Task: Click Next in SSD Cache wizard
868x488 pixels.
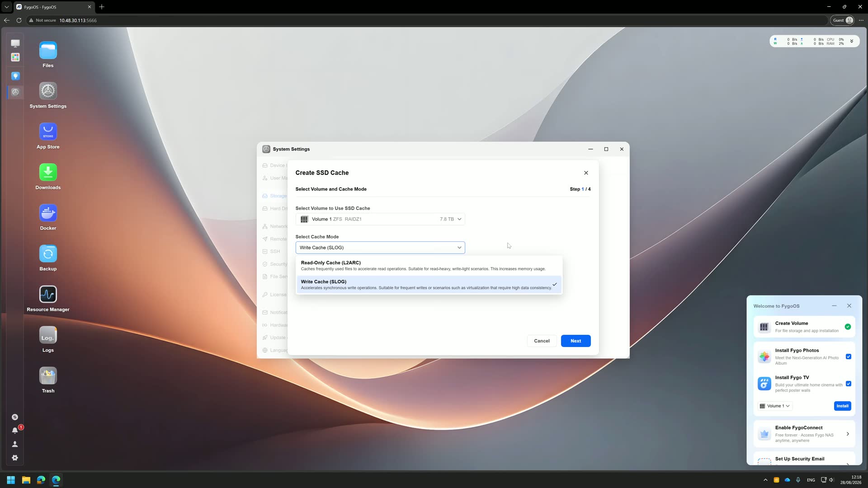Action: coord(576,341)
